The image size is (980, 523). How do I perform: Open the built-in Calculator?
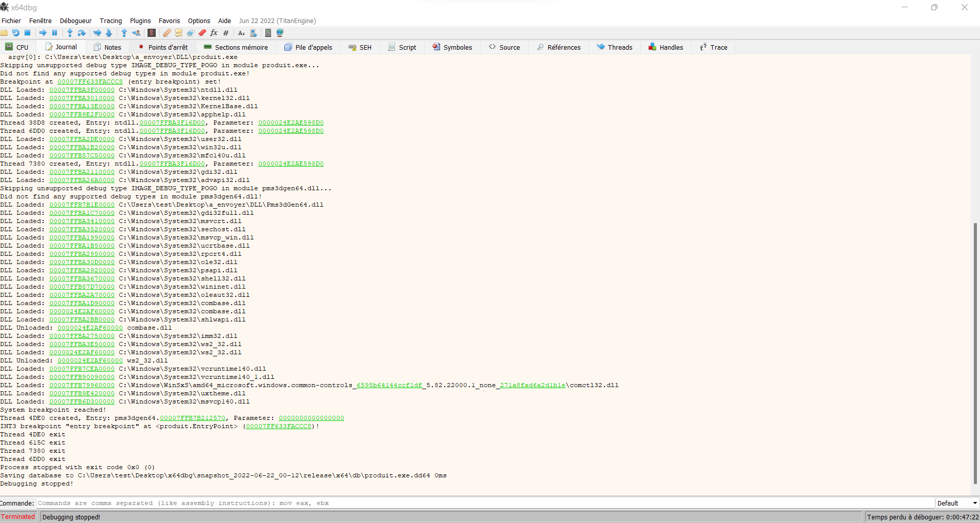pyautogui.click(x=268, y=32)
